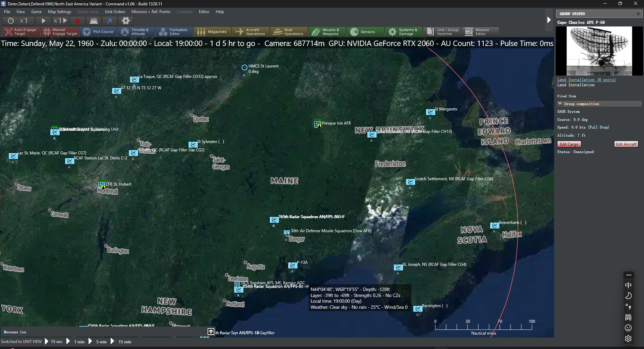
Task: Open Boat Operations
Action: [x=289, y=32]
